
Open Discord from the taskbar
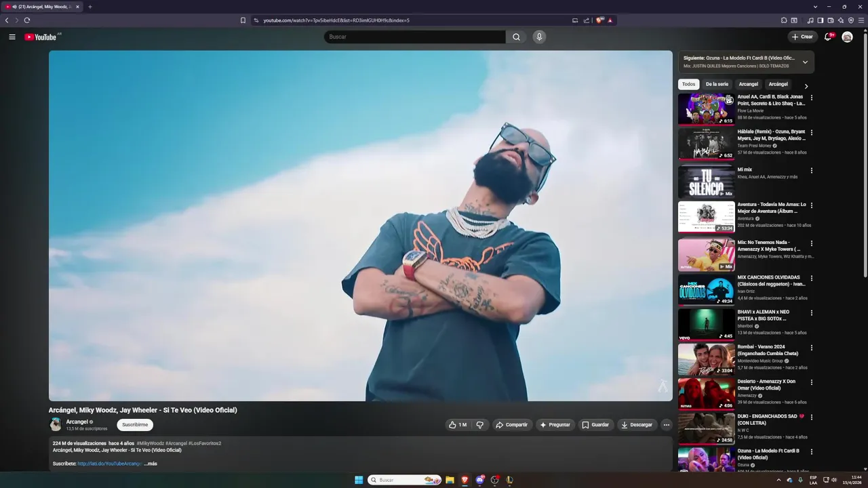(x=480, y=480)
